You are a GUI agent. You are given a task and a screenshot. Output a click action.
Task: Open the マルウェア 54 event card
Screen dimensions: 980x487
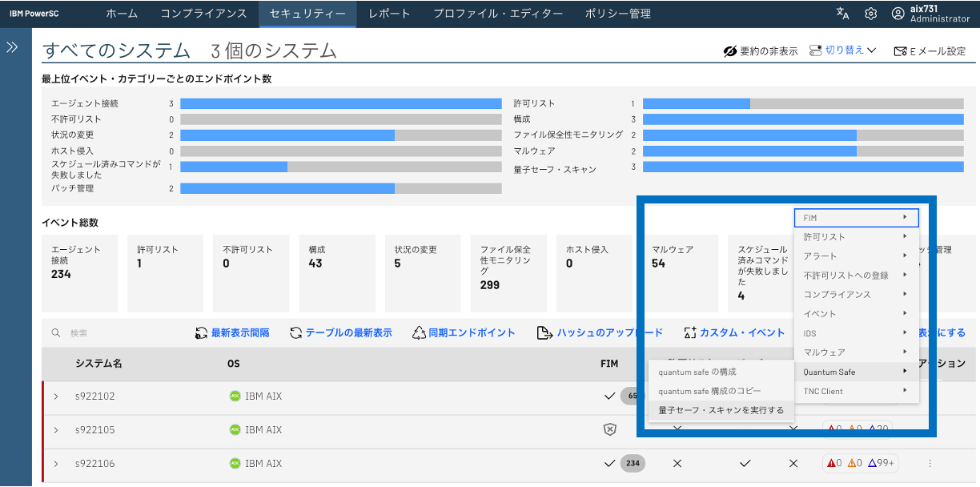[680, 273]
